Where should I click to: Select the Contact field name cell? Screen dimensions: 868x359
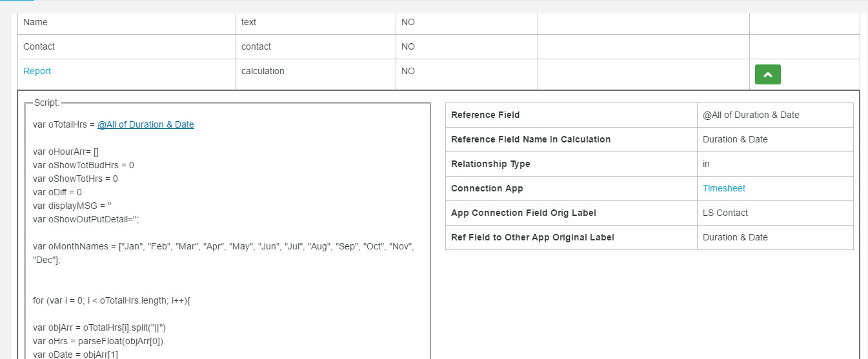click(x=39, y=47)
